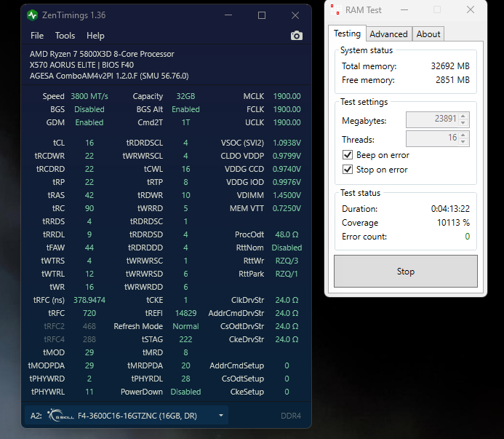Open the Help menu in ZenTimings
504x439 pixels.
pyautogui.click(x=95, y=36)
